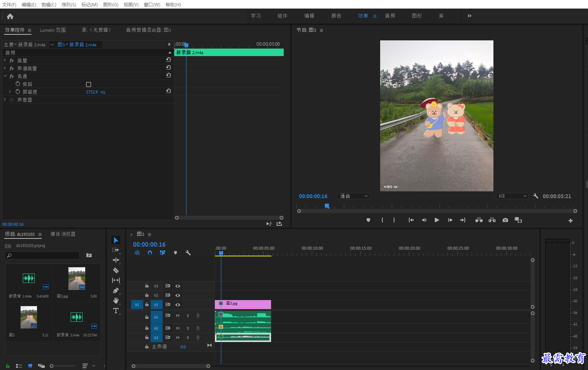Image resolution: width=588 pixels, height=370 pixels.
Task: Toggle V3 track output eye
Action: click(x=178, y=286)
